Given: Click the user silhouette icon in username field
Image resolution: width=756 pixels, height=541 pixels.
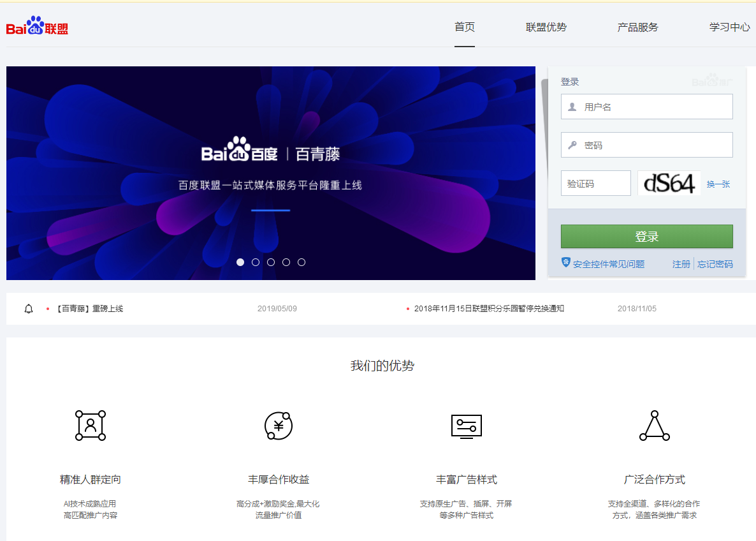Looking at the screenshot, I should point(572,107).
